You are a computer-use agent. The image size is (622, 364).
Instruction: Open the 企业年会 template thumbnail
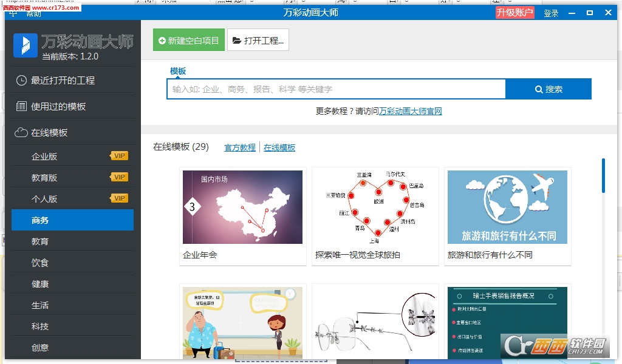click(242, 207)
